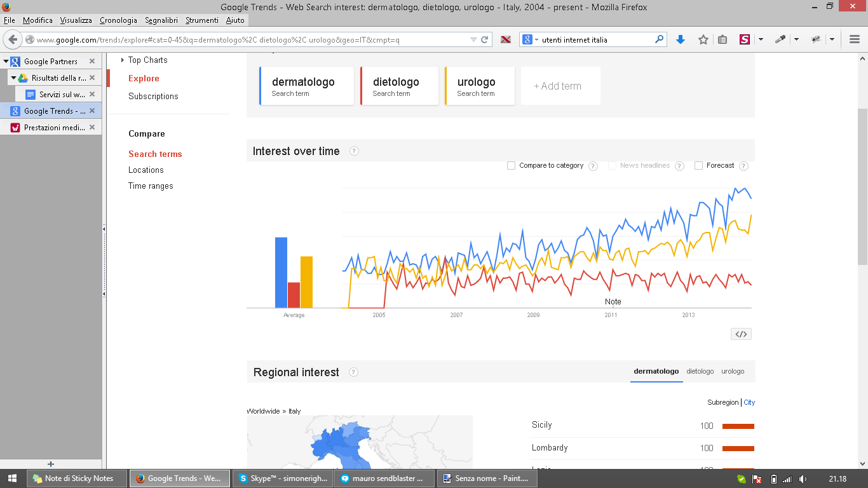Screen dimensions: 868x488
Task: Go back with the browser back arrow
Action: pyautogui.click(x=13, y=39)
